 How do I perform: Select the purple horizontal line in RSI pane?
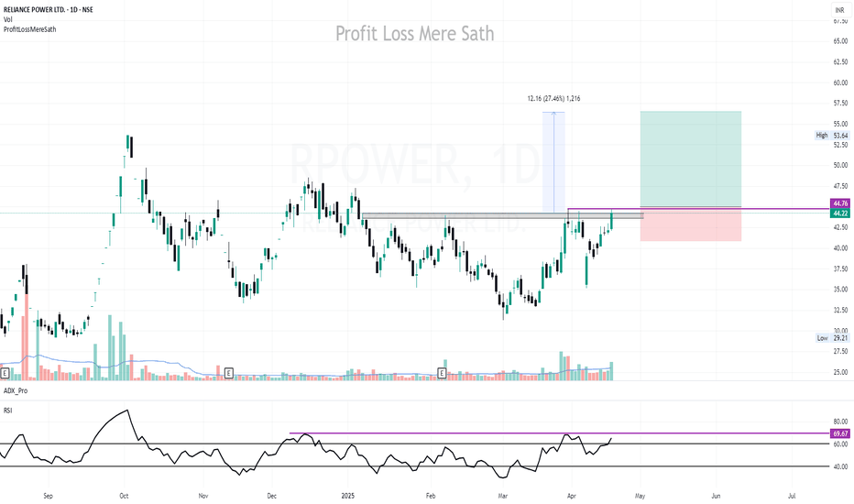[x=559, y=433]
